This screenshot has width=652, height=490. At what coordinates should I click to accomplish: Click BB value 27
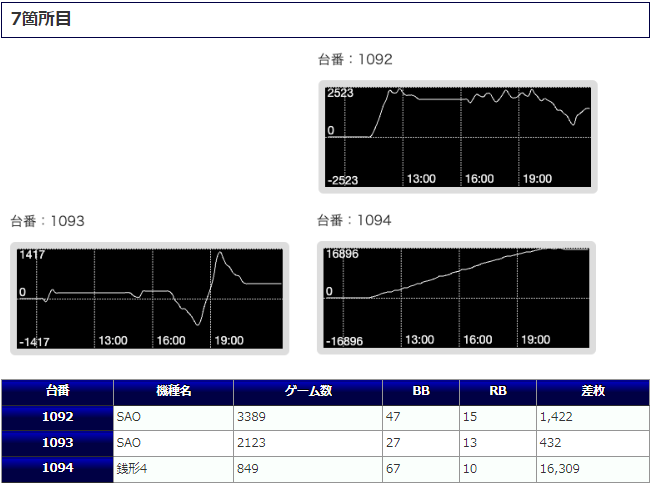coord(393,443)
